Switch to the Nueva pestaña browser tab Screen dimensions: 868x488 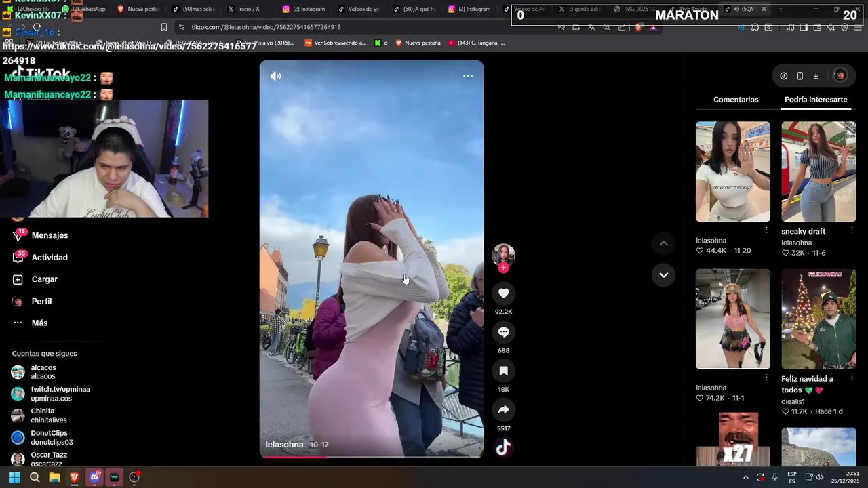point(138,9)
